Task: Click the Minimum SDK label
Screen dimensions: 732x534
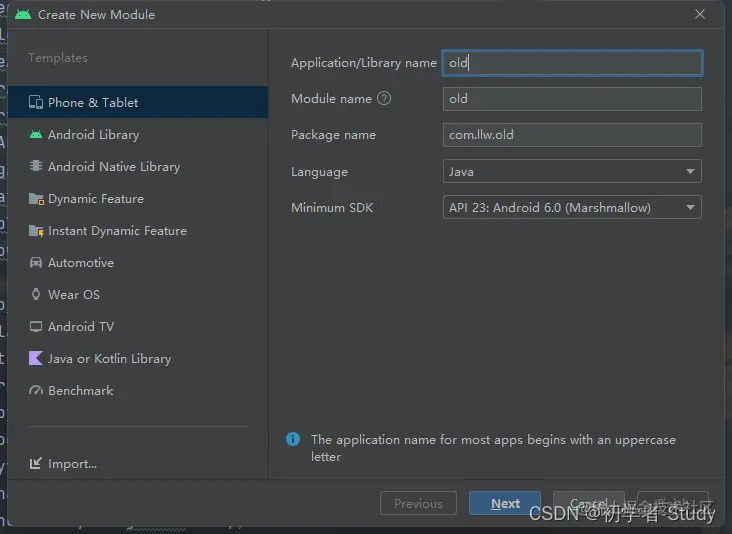Action: tap(332, 207)
